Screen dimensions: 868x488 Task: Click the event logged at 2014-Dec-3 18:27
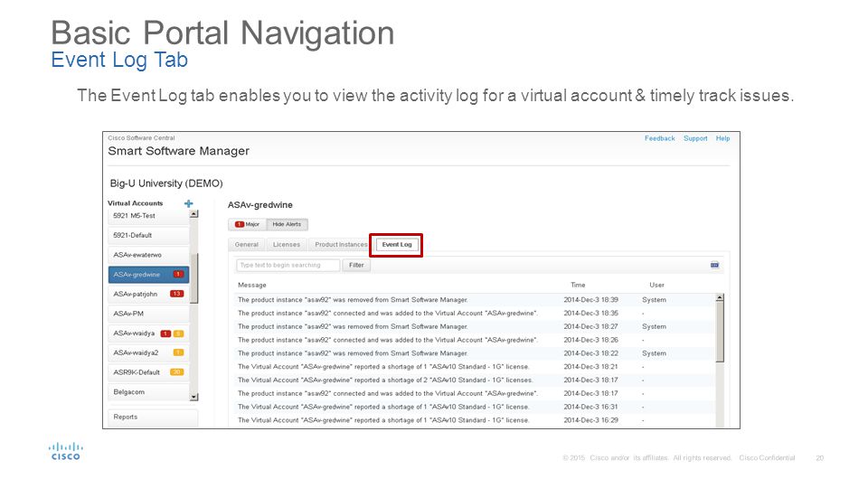[x=474, y=326]
